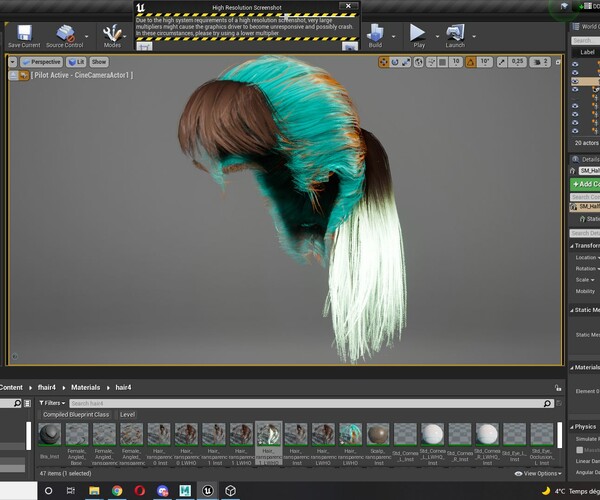Screen dimensions: 600x500
Task: Toggle visibility of fourth outliner actor
Action: 575,90
